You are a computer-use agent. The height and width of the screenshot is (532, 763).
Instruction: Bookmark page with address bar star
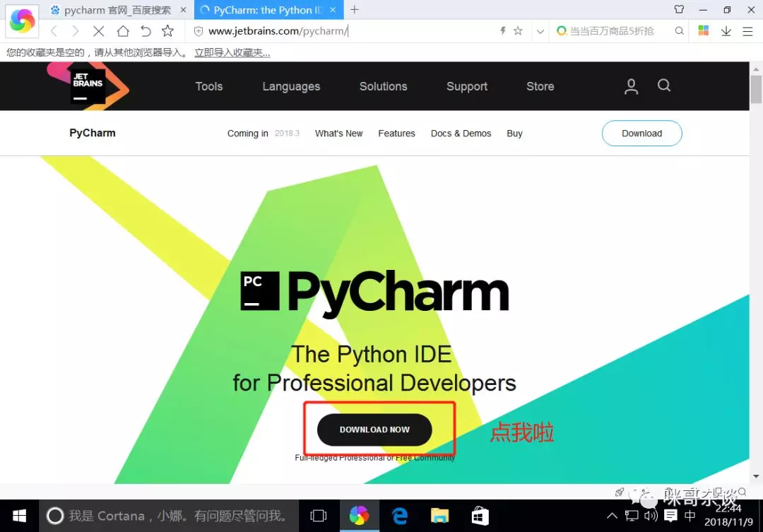click(x=518, y=31)
